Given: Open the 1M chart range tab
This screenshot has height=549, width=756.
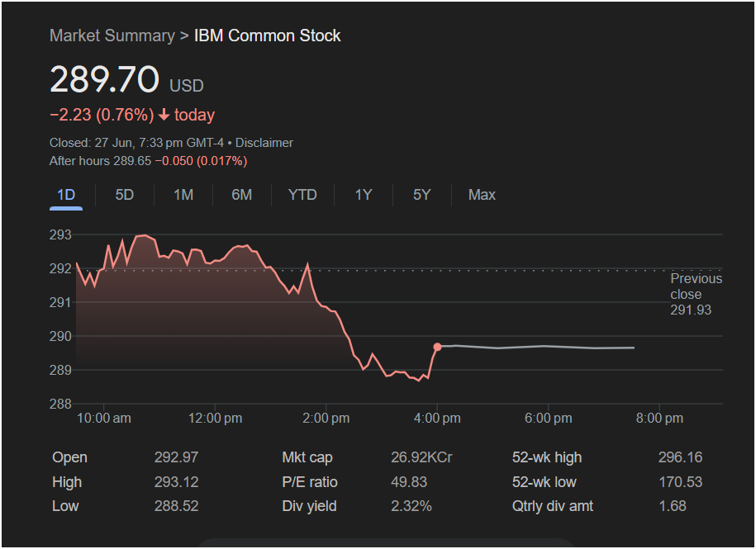Looking at the screenshot, I should pyautogui.click(x=183, y=195).
